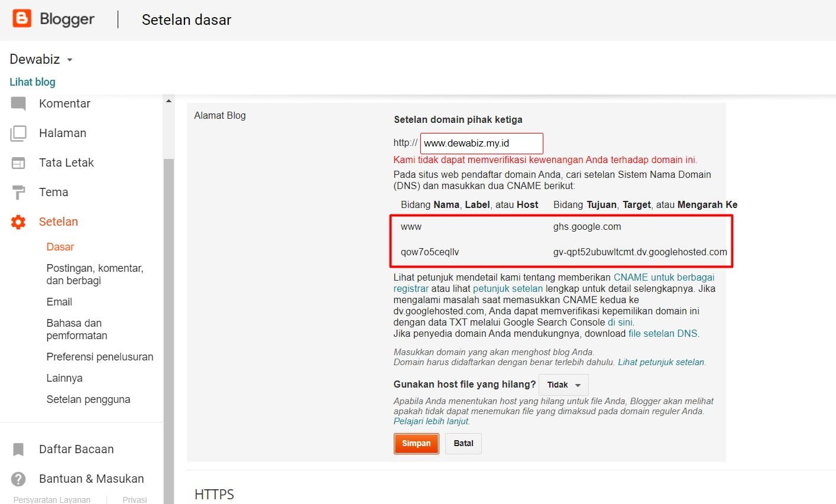Click the domain URL input field
Viewport: 836px width, 504px height.
point(481,144)
